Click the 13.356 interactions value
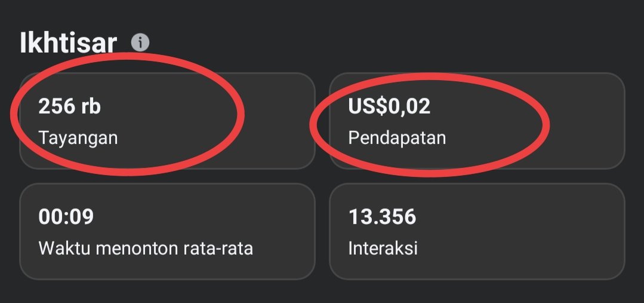The width and height of the screenshot is (644, 303). pyautogui.click(x=382, y=216)
